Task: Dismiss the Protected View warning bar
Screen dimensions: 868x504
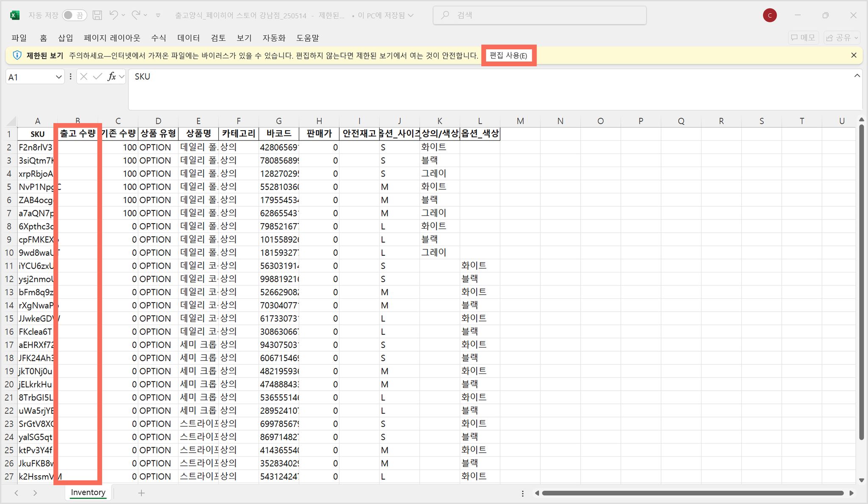Action: click(x=854, y=56)
